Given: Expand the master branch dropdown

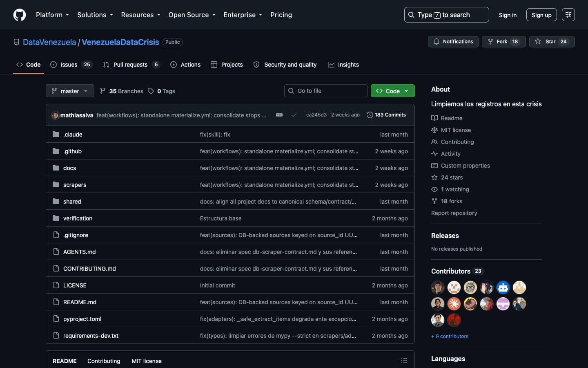Looking at the screenshot, I should (70, 91).
